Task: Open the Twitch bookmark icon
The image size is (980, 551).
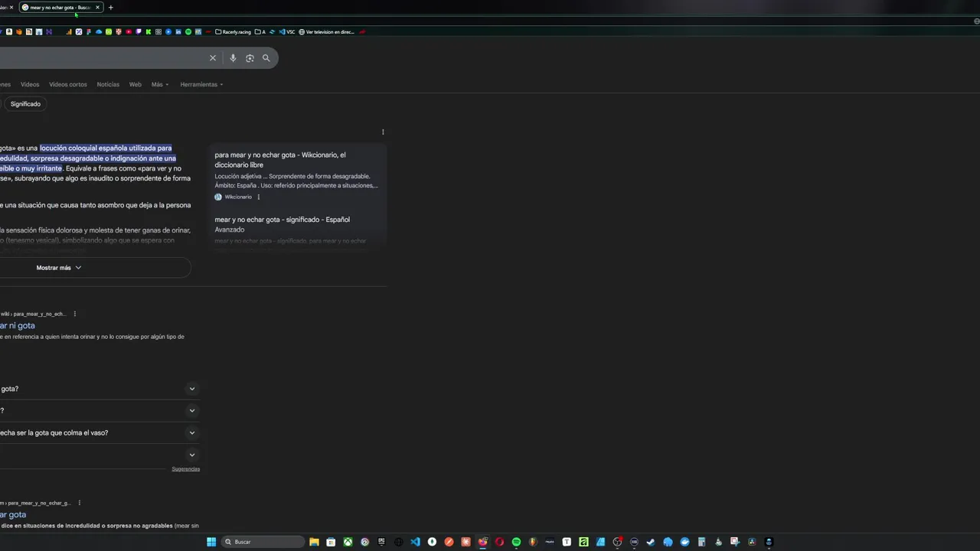Action: (139, 32)
